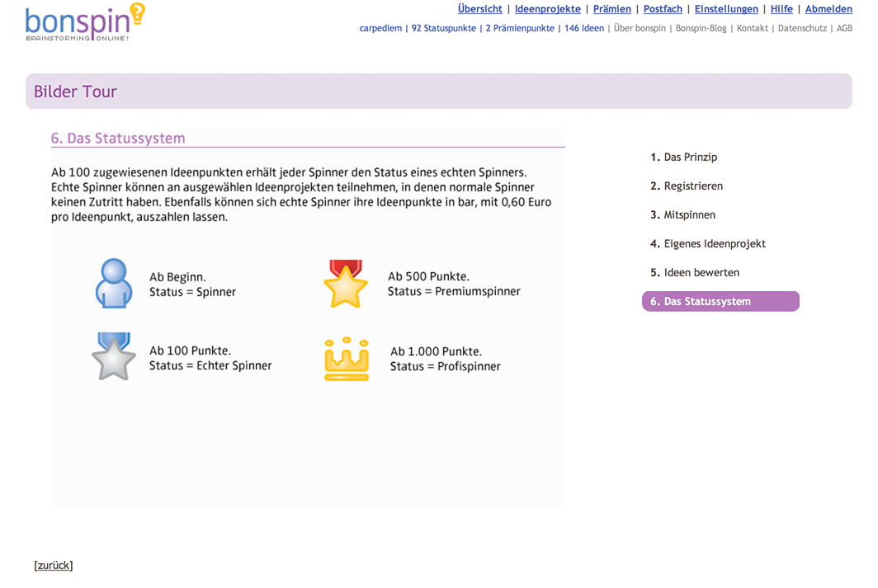The height and width of the screenshot is (588, 878).
Task: Select tour step 2. Registrieren
Action: tap(686, 186)
